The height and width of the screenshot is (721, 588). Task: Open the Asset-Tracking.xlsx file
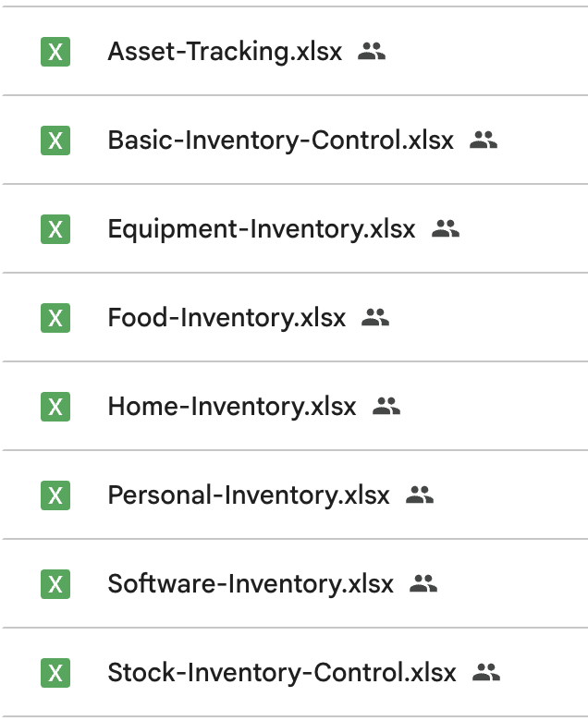[225, 52]
